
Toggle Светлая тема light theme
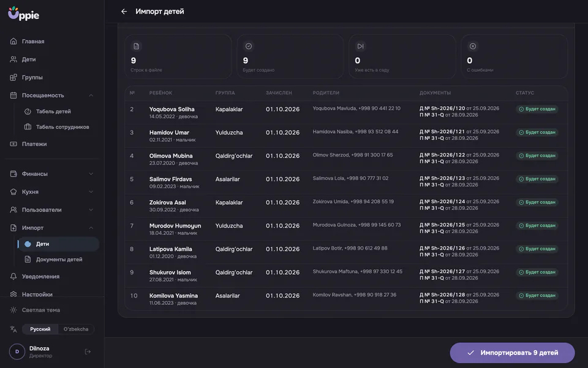[41, 310]
